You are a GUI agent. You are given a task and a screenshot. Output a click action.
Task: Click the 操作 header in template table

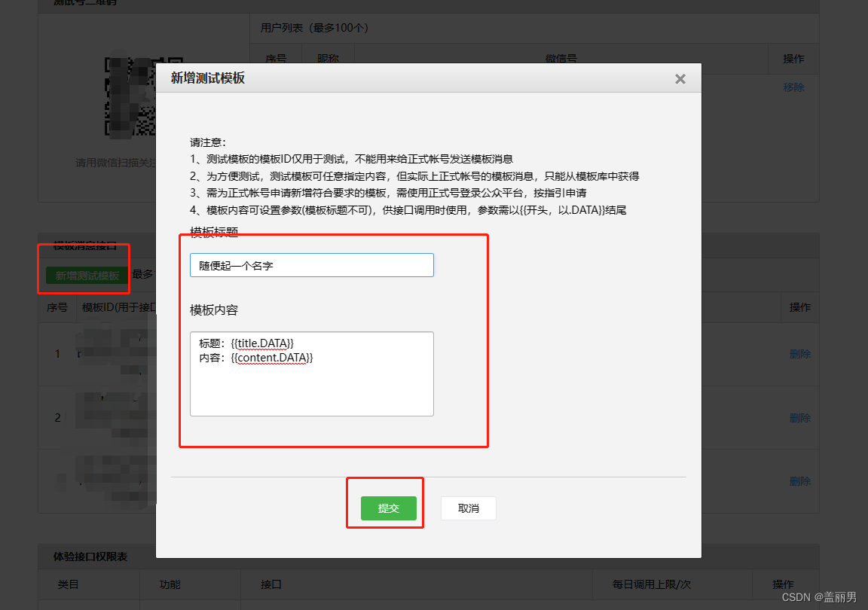pyautogui.click(x=800, y=307)
